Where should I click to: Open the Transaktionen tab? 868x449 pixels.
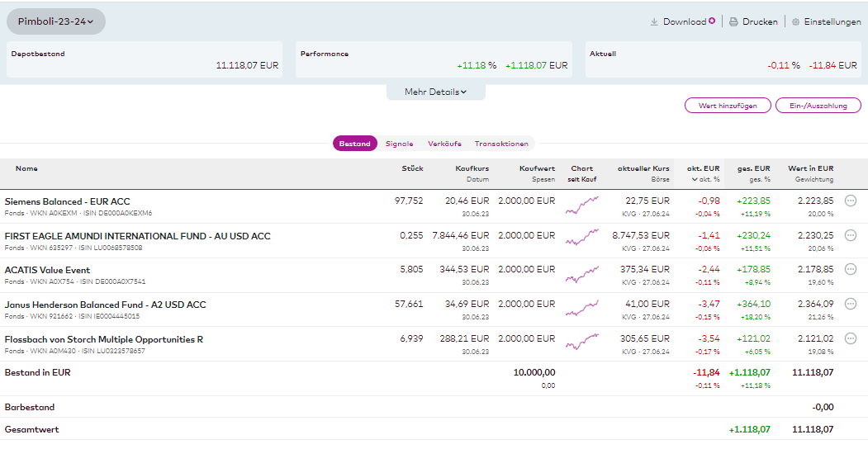coord(501,144)
